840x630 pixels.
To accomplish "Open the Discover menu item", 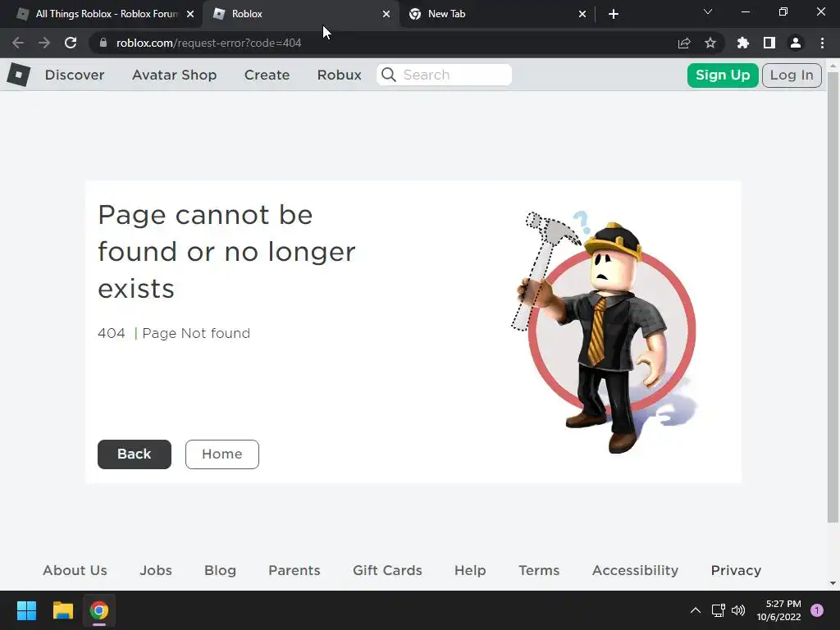I will [75, 75].
